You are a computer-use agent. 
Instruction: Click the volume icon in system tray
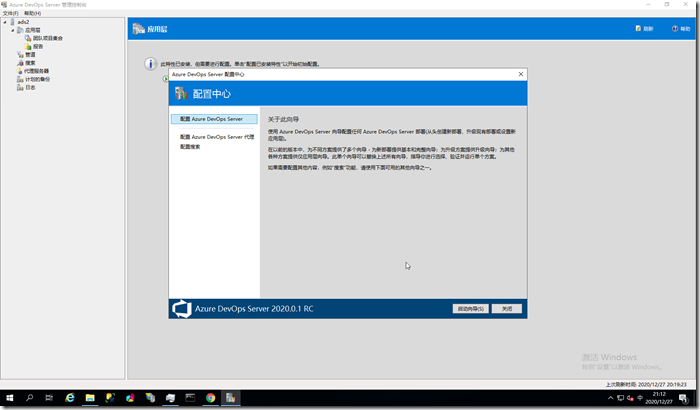[x=630, y=397]
